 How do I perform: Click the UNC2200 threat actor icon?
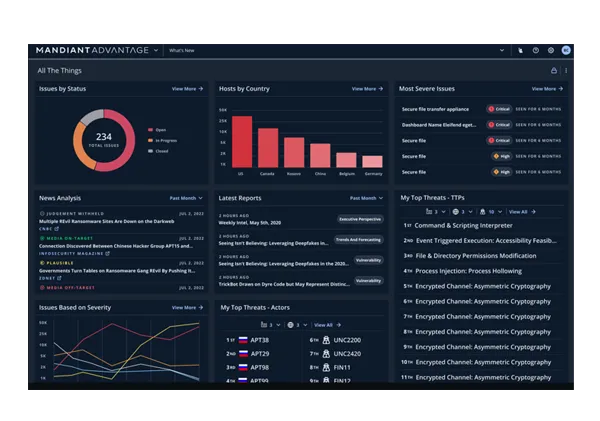coord(326,340)
